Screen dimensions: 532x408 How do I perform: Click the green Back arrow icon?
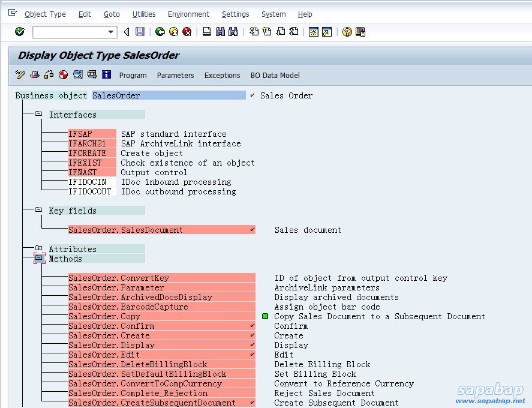[x=160, y=32]
